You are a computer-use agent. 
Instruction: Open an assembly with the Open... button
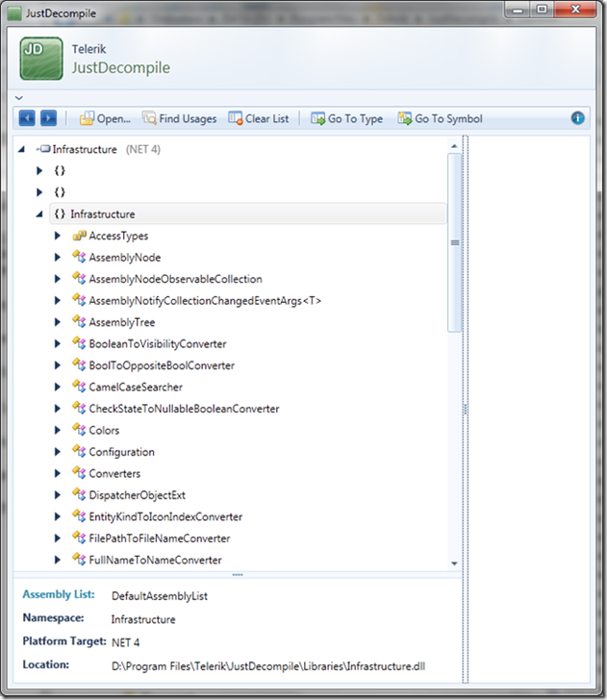[x=105, y=119]
